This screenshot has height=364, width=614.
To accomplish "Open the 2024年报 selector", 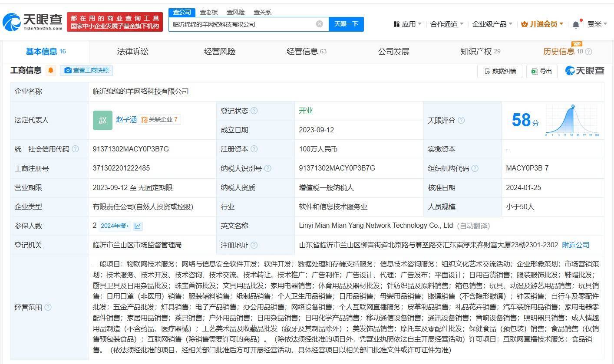I will tap(115, 226).
